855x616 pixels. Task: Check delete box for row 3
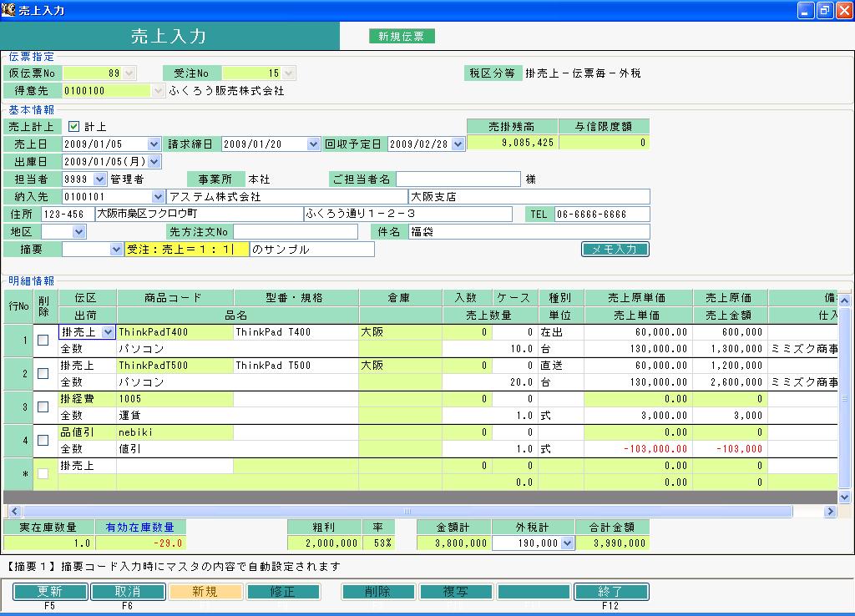pyautogui.click(x=43, y=406)
